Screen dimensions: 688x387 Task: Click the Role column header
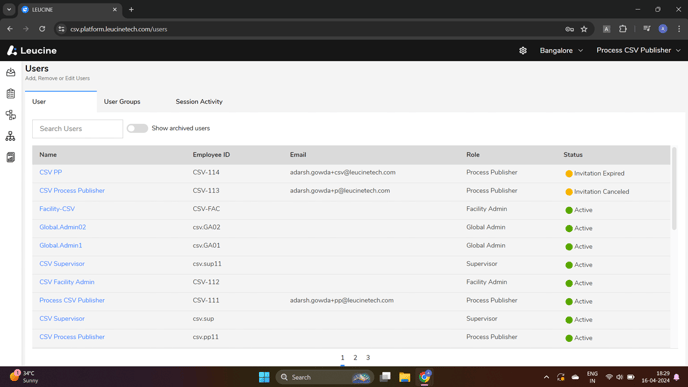click(x=473, y=155)
